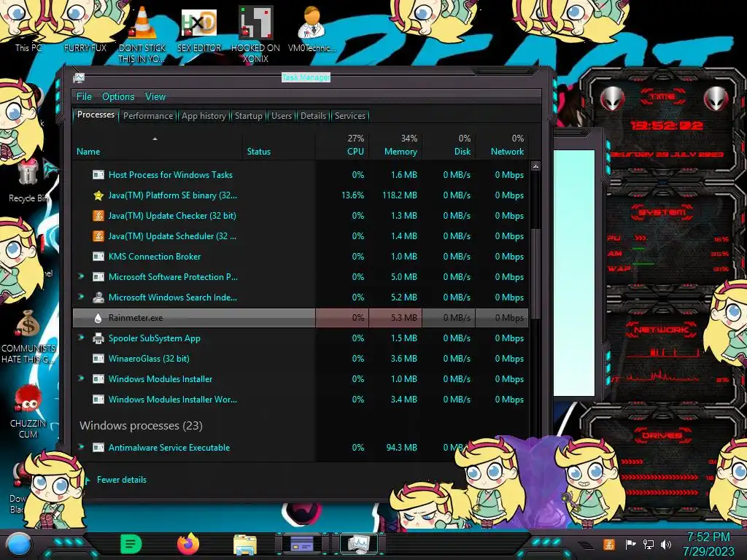Open the File menu

tap(84, 97)
